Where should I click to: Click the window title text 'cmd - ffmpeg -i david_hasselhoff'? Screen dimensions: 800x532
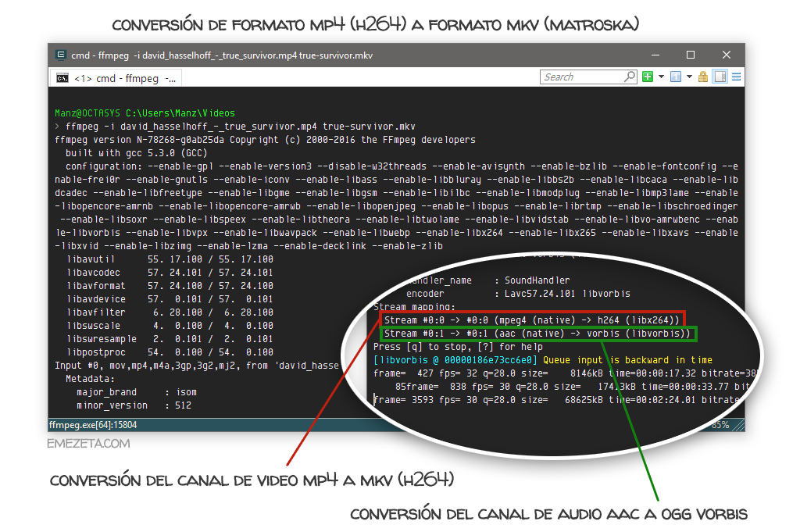click(222, 55)
